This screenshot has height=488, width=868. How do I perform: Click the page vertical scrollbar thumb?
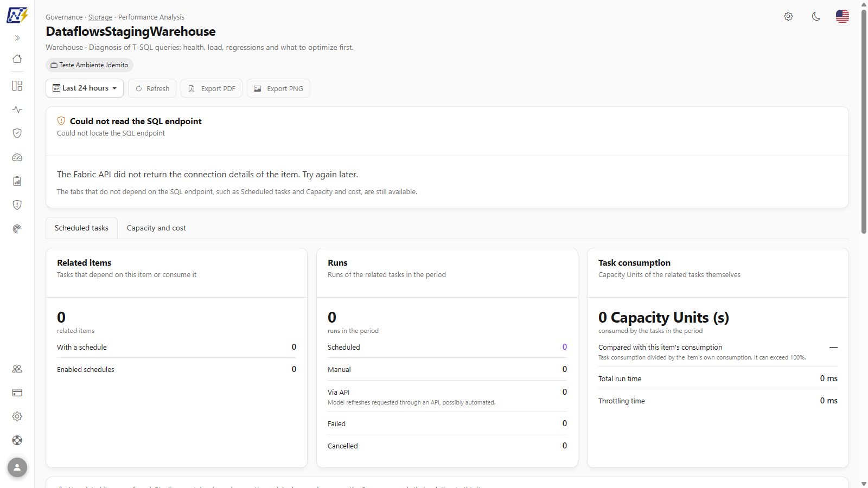(x=864, y=121)
